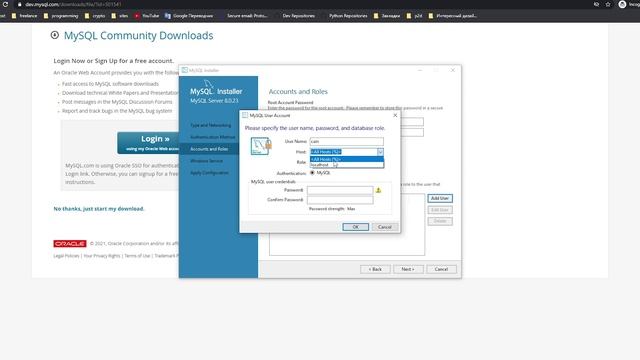Go to the Authentication Method step
The height and width of the screenshot is (360, 640).
click(213, 137)
